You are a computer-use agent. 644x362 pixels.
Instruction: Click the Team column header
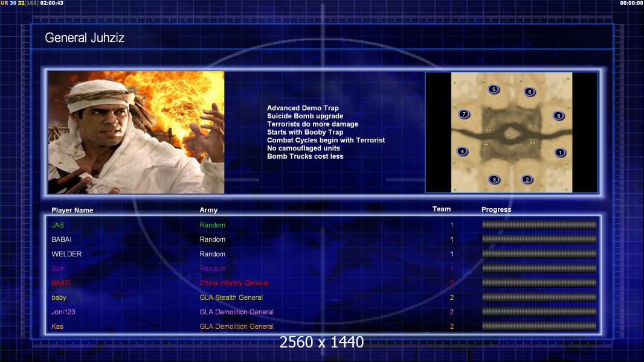[x=442, y=209]
